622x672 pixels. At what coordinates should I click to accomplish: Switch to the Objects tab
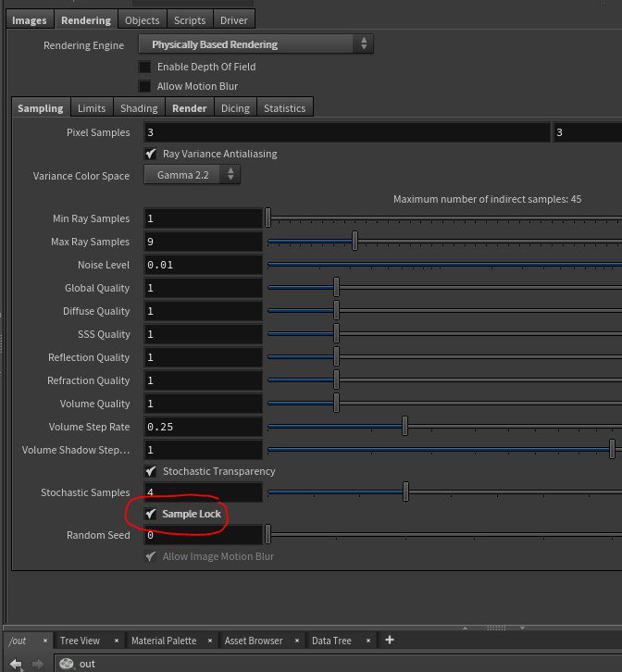pos(142,19)
